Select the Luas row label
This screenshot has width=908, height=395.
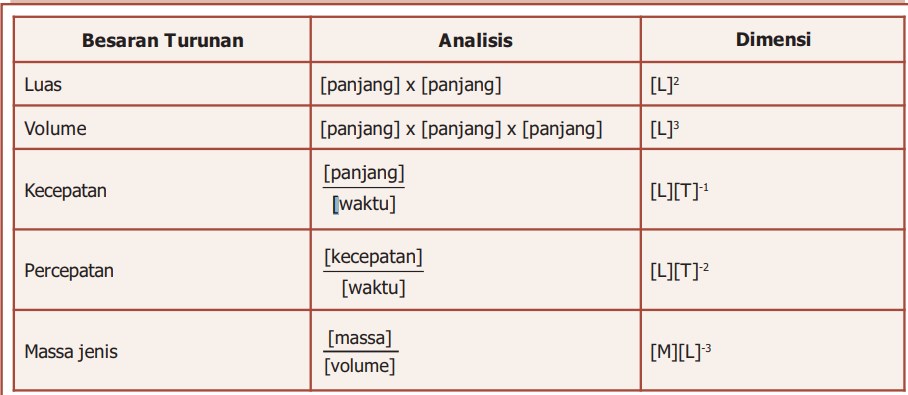click(43, 85)
